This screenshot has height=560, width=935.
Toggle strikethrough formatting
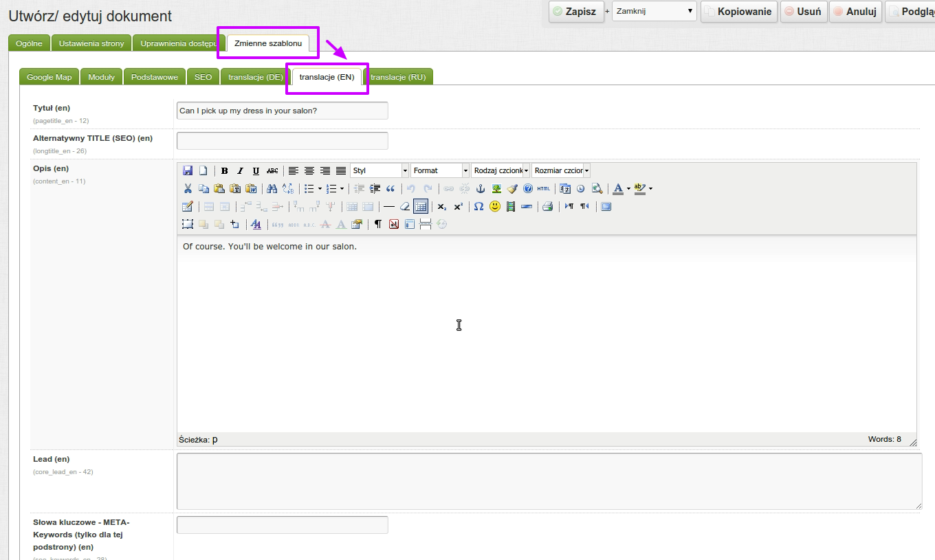point(272,170)
